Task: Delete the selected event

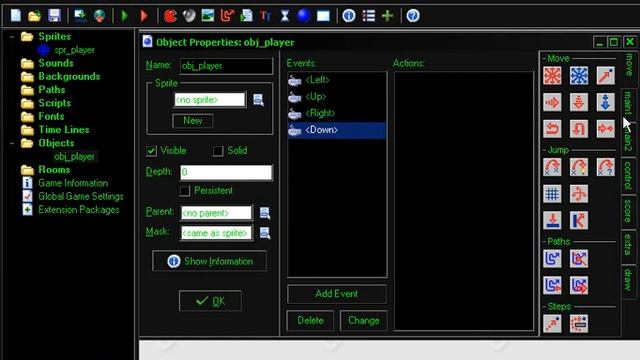Action: click(310, 321)
